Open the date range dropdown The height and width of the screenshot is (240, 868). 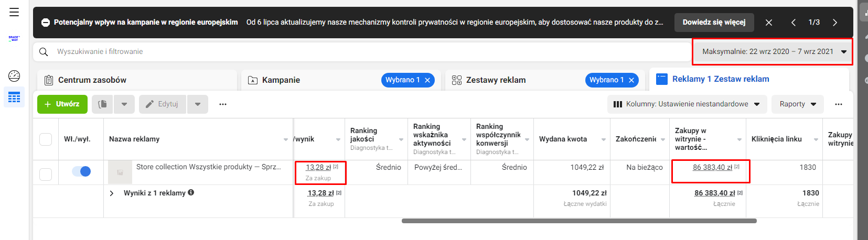coord(772,51)
